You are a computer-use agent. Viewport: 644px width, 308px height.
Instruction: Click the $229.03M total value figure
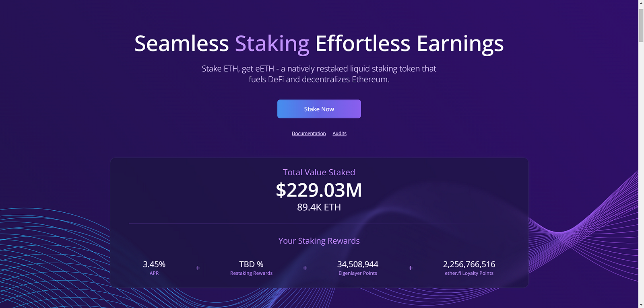click(319, 190)
